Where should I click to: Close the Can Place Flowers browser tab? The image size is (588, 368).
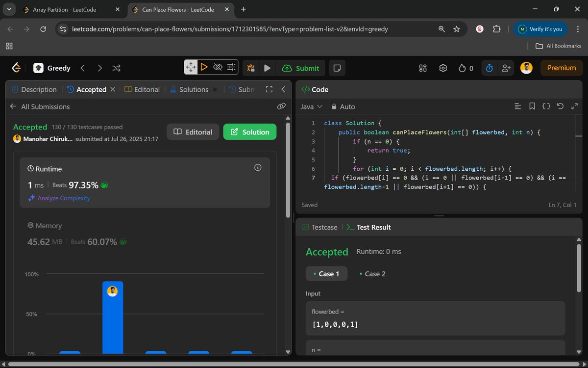point(227,9)
